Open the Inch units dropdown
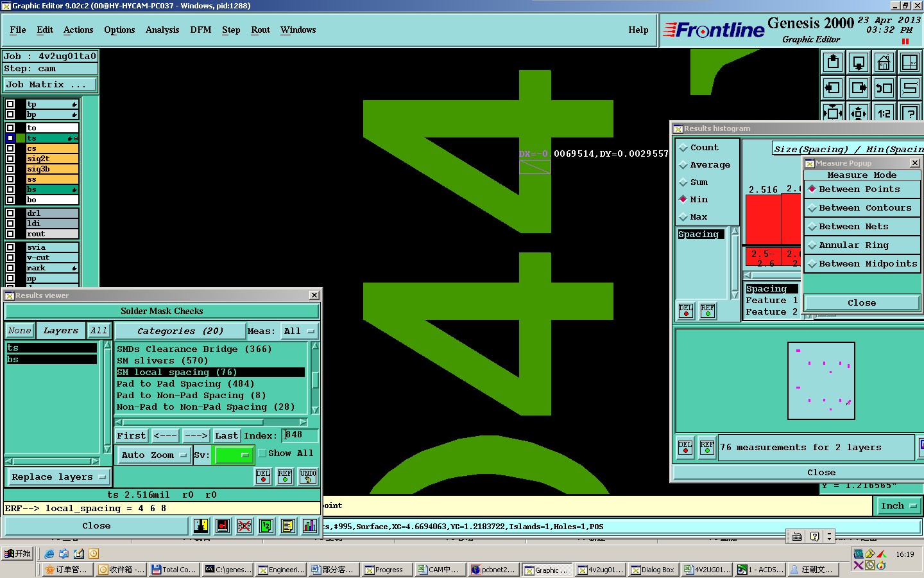 [x=898, y=506]
